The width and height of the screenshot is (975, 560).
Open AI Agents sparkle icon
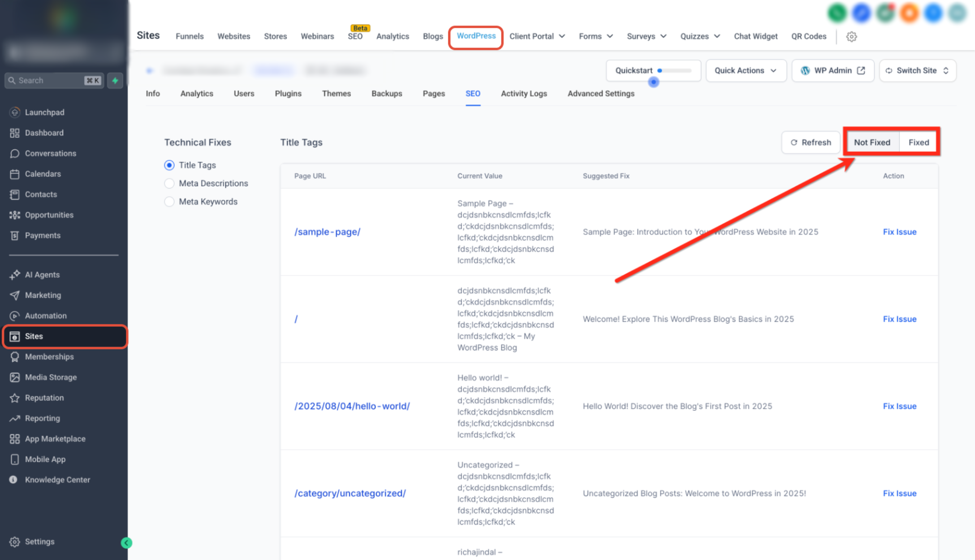pyautogui.click(x=15, y=275)
